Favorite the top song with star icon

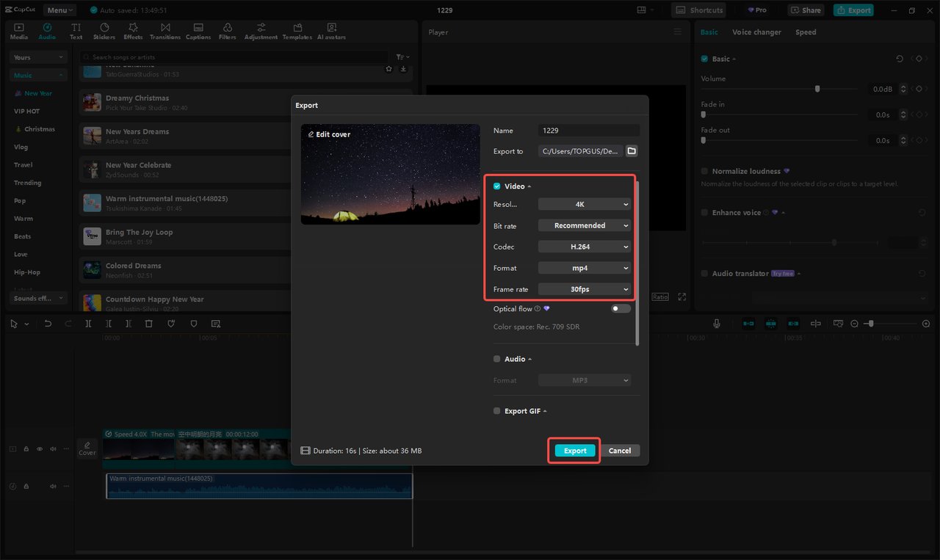point(389,69)
